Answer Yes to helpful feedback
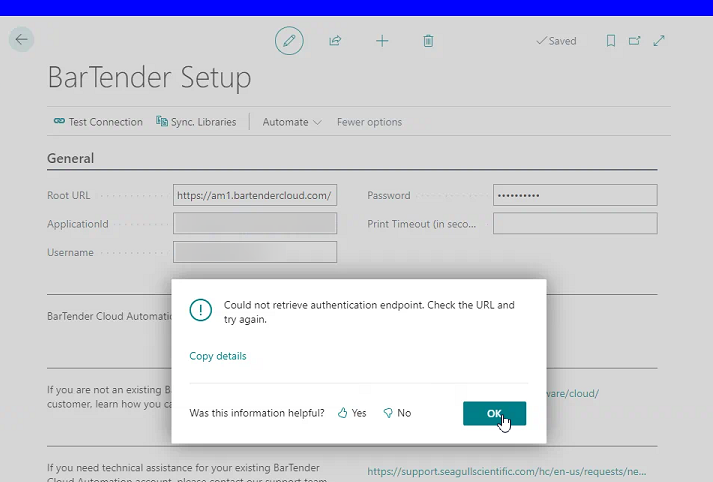The height and width of the screenshot is (482, 713). click(352, 413)
